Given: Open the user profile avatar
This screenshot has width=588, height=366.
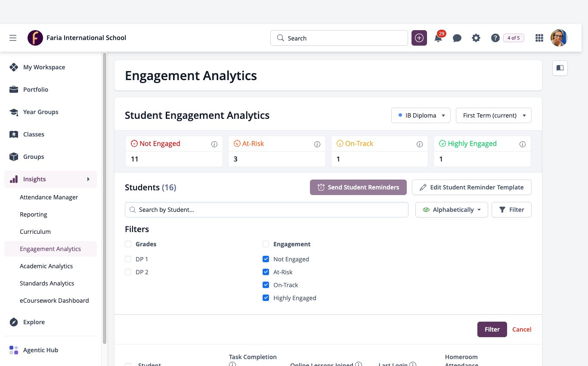Looking at the screenshot, I should coord(559,38).
